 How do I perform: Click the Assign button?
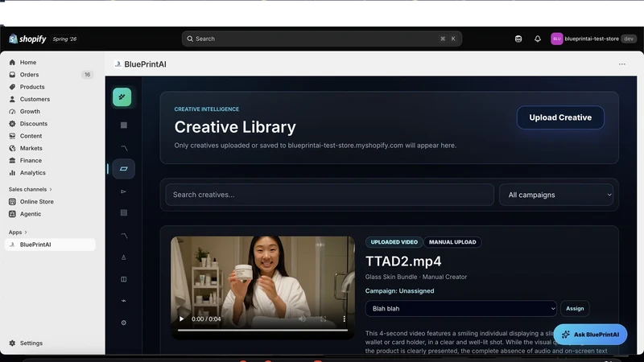pos(575,309)
